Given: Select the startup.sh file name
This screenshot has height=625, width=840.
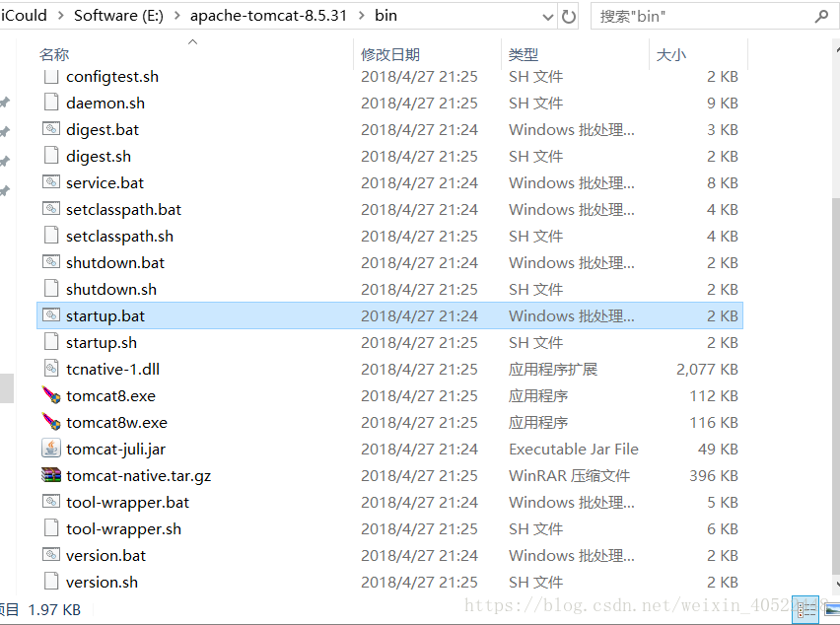Looking at the screenshot, I should coord(102,343).
